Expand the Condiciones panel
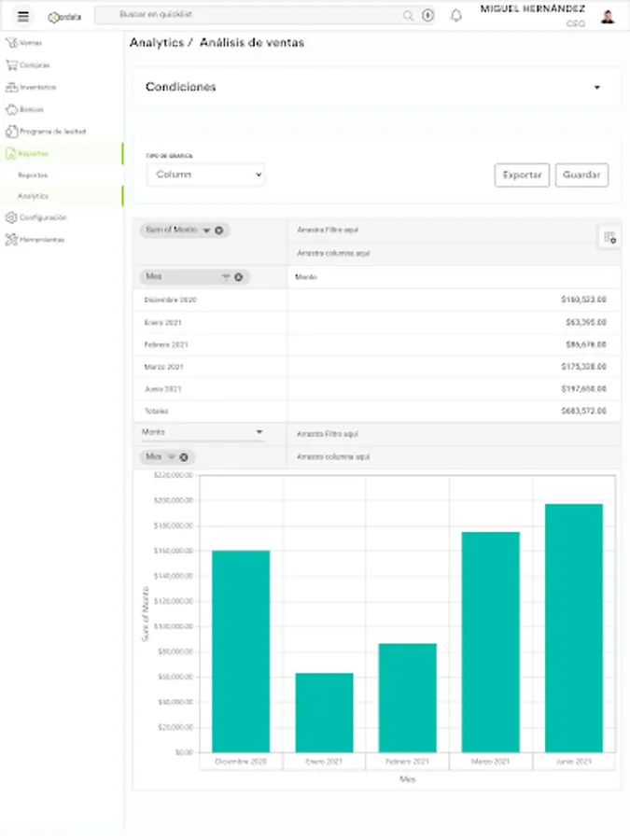Image resolution: width=630 pixels, height=840 pixels. tap(596, 88)
